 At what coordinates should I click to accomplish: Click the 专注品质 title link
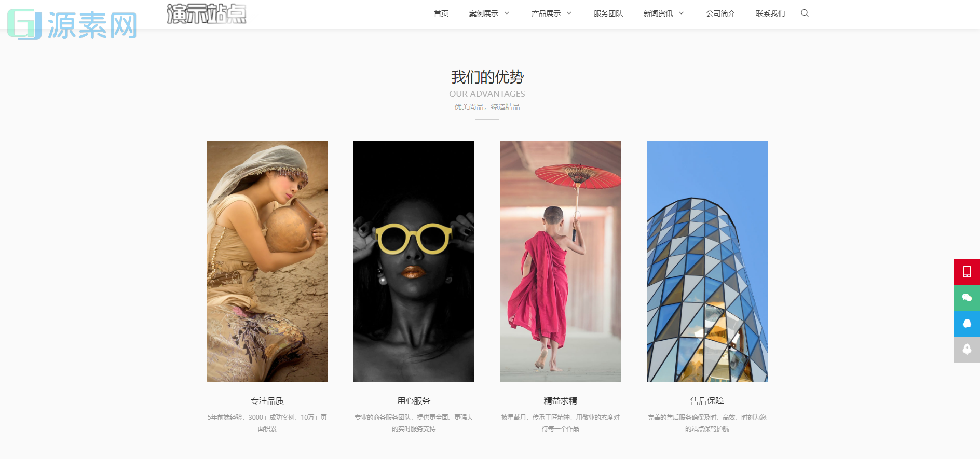[x=267, y=400]
